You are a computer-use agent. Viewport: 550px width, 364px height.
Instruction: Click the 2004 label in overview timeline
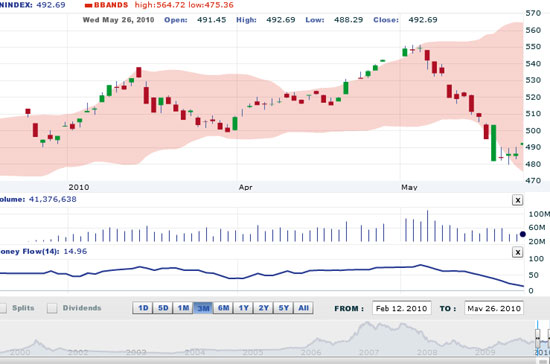coord(195,352)
